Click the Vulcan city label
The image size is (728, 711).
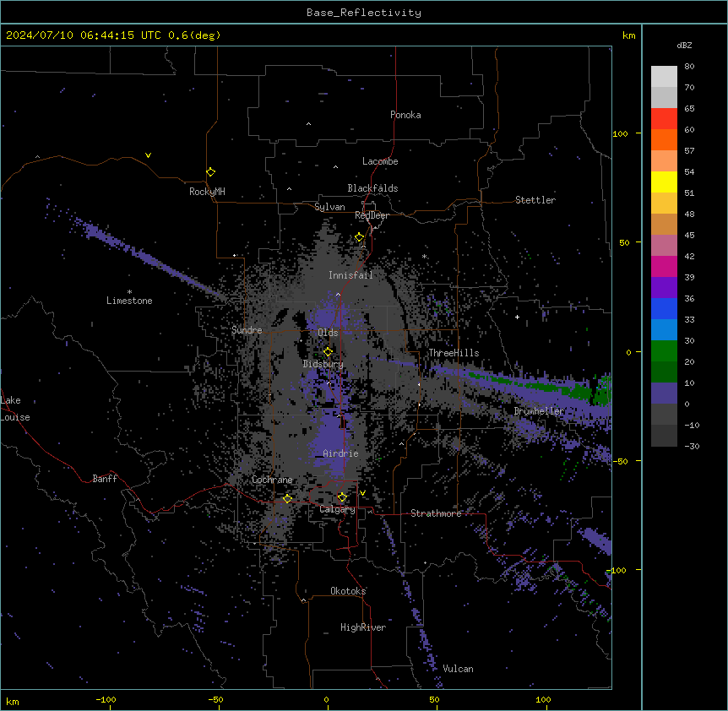(x=459, y=669)
